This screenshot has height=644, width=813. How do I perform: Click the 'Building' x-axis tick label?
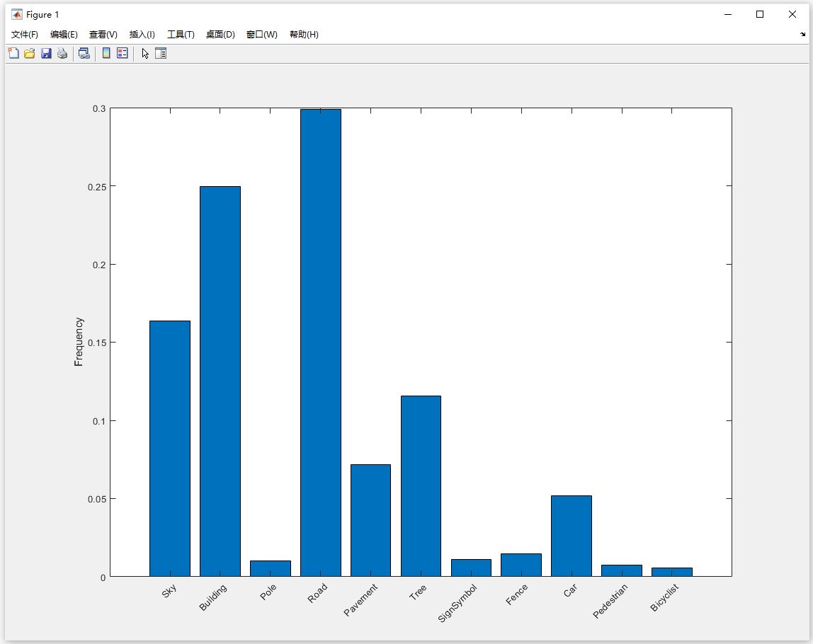[213, 597]
